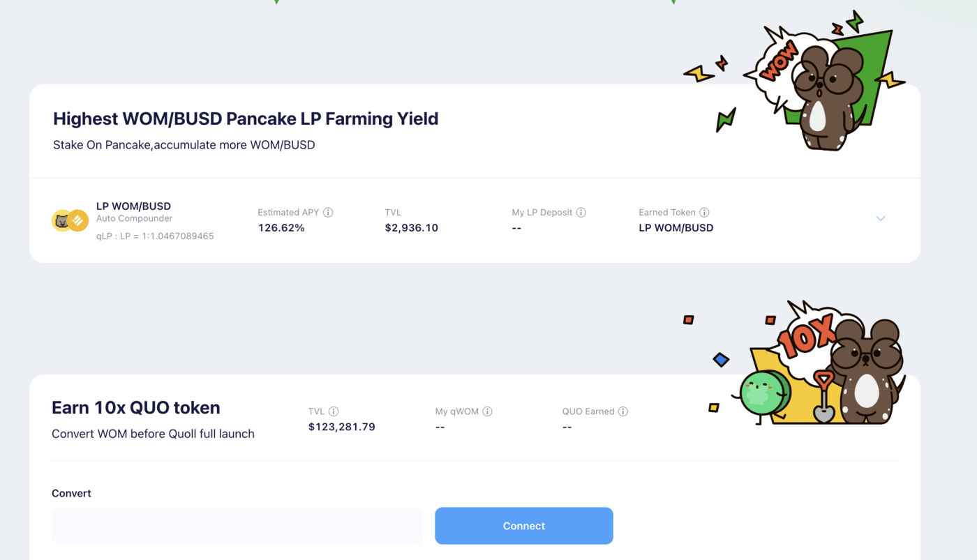Focus the Convert amount input field
Image resolution: width=977 pixels, height=560 pixels.
pos(237,526)
